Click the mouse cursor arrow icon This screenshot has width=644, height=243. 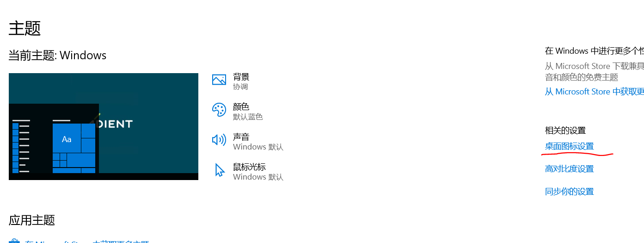click(x=219, y=170)
